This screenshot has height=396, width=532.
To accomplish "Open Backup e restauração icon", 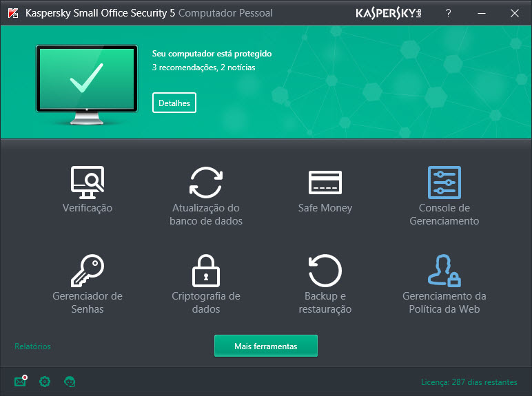I will [x=325, y=271].
